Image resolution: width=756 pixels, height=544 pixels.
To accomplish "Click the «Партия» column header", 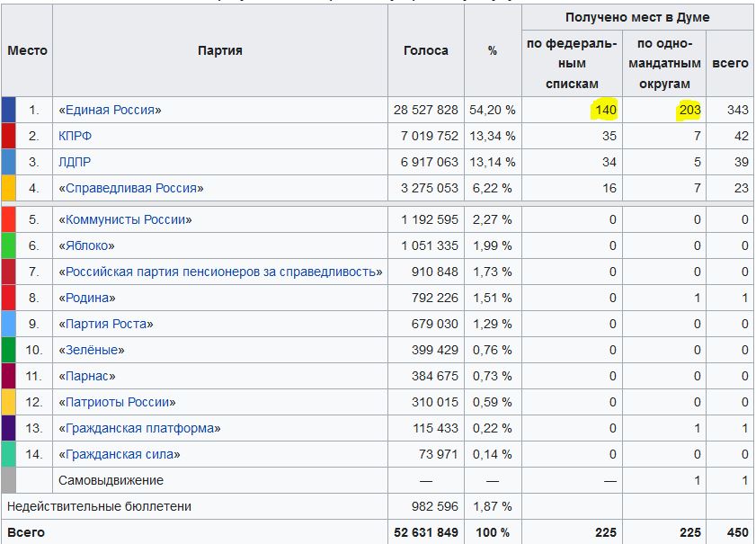I will coord(220,50).
